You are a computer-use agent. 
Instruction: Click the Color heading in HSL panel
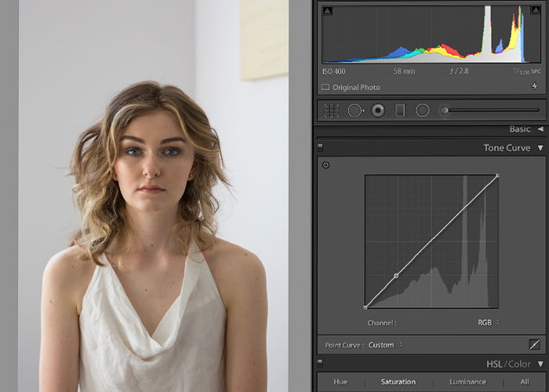pos(519,365)
